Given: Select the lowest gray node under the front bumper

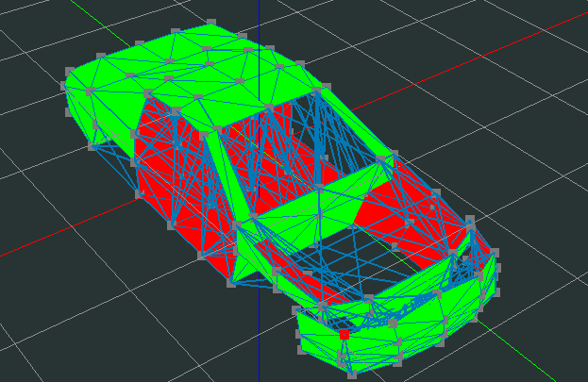Looking at the screenshot, I should 352,374.
